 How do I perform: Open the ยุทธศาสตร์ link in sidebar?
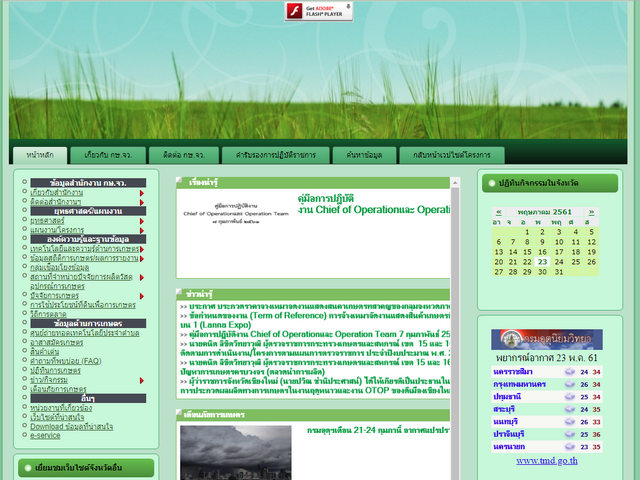(x=47, y=221)
